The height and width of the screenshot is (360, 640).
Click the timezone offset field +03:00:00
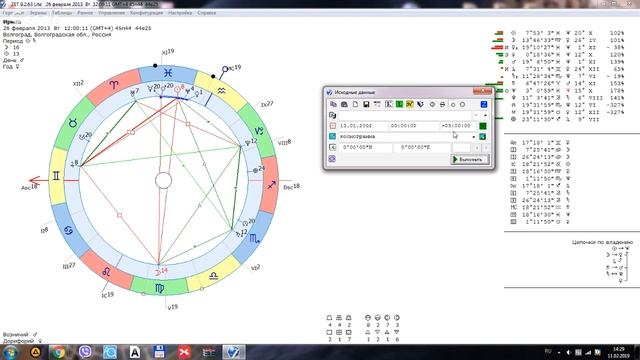(x=458, y=126)
